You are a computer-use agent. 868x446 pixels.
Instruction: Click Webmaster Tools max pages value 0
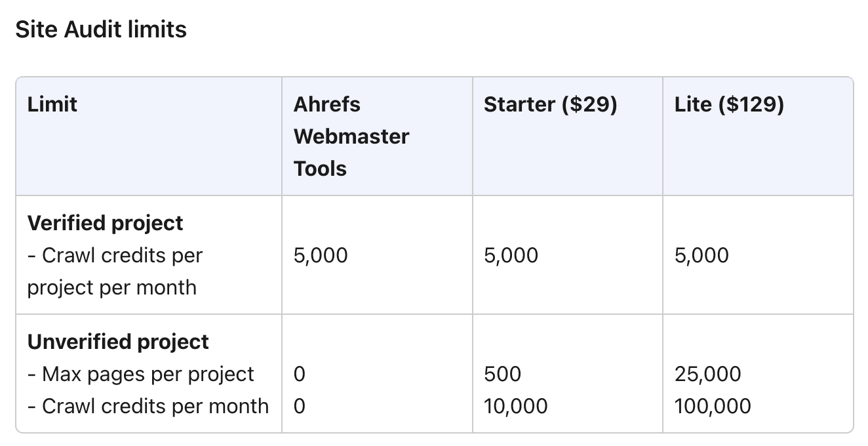[x=300, y=374]
